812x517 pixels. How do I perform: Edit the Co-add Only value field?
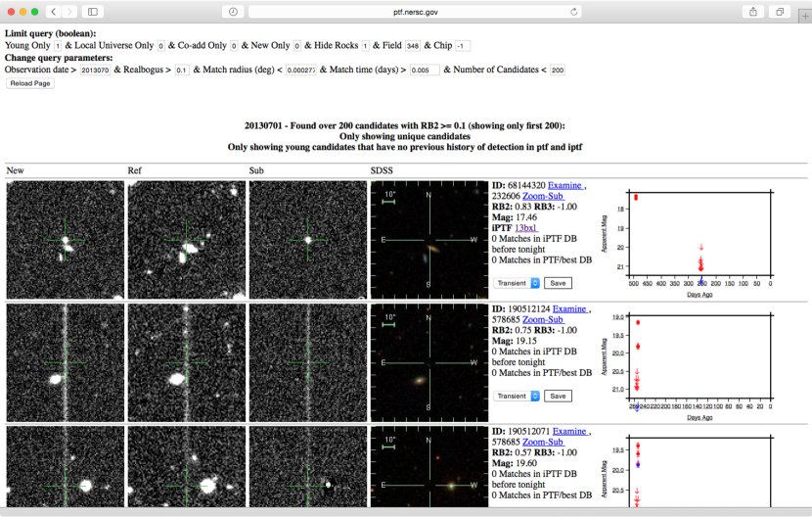coord(234,46)
